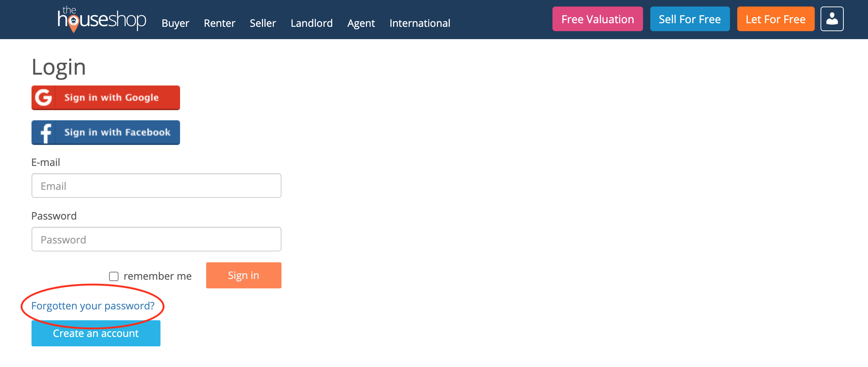Image resolution: width=868 pixels, height=367 pixels.
Task: Click the Sell For Free button
Action: pyautogui.click(x=690, y=19)
